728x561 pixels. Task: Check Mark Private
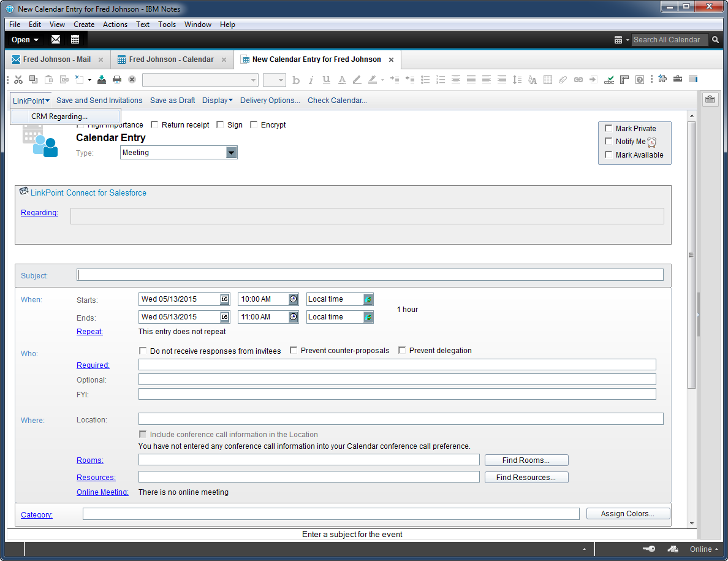pyautogui.click(x=609, y=128)
